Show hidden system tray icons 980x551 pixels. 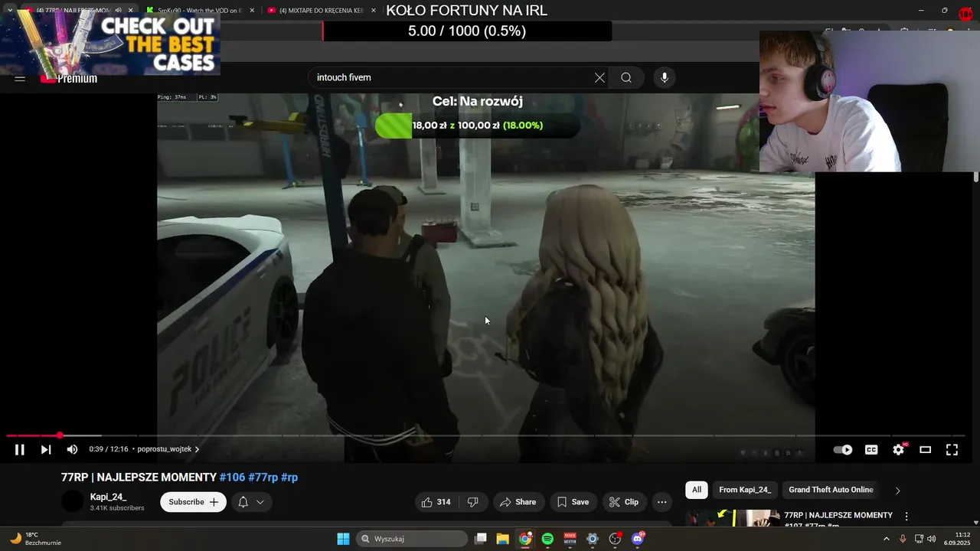coord(887,539)
